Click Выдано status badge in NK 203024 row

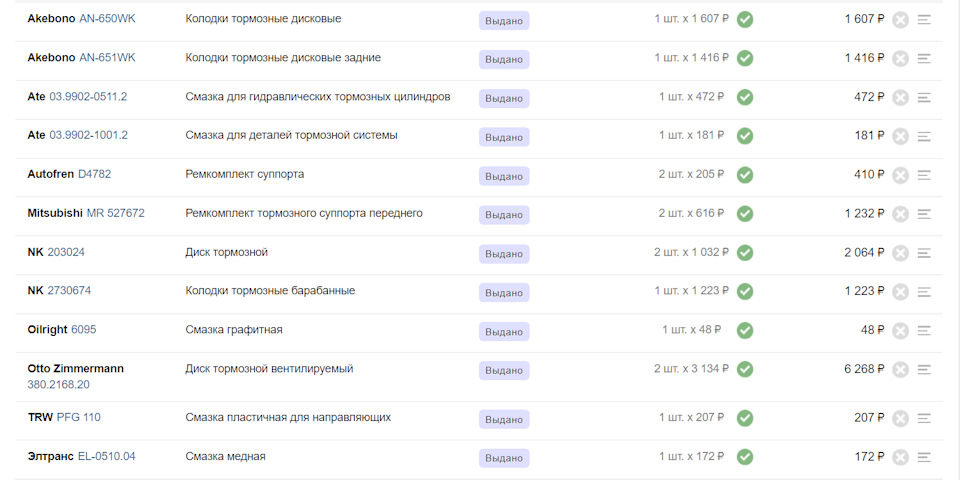coord(504,253)
